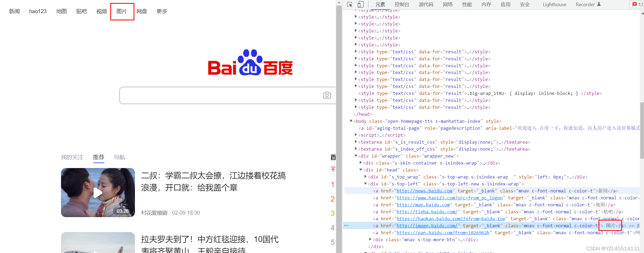644x253 pixels.
Task: Click the Baidu logo
Action: 250,62
